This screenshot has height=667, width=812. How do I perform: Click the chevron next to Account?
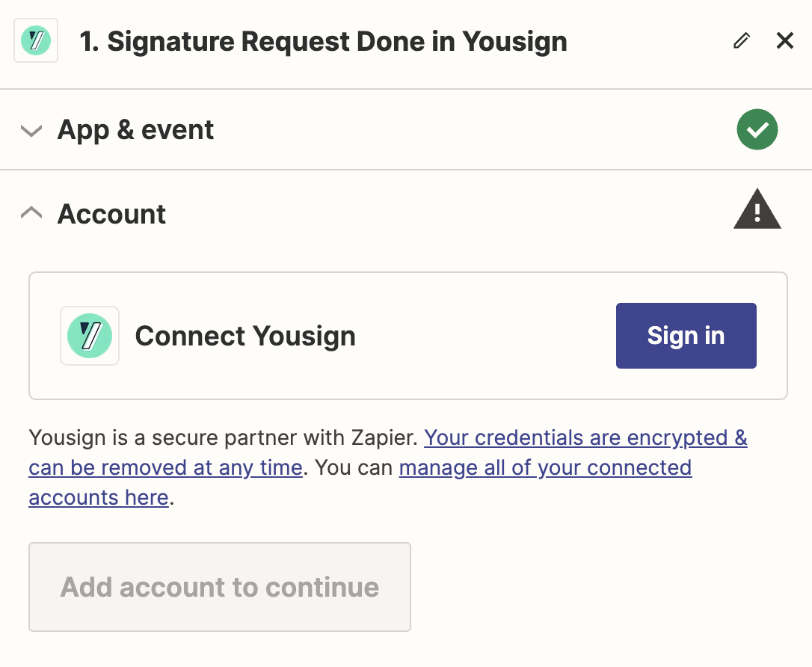click(31, 212)
